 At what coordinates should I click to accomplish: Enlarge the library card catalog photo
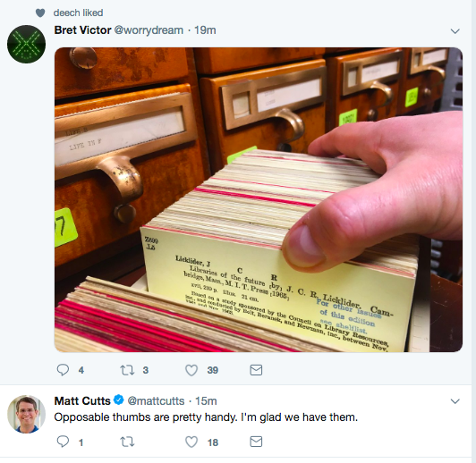(259, 199)
